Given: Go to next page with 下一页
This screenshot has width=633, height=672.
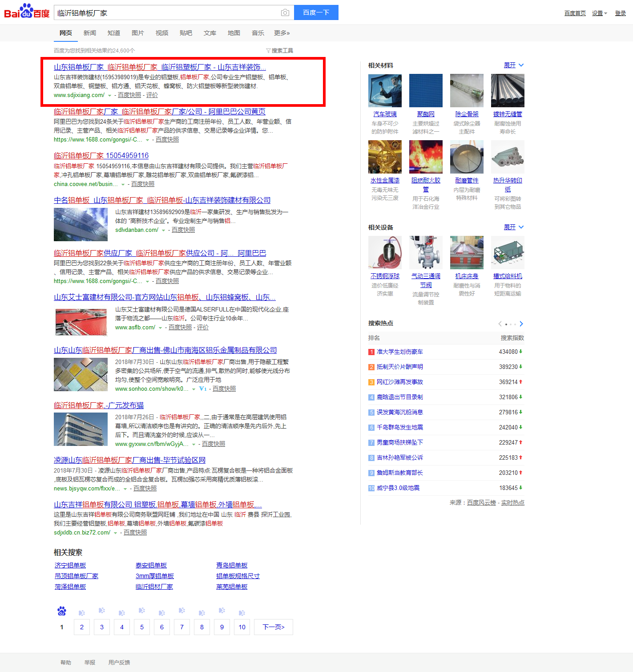Looking at the screenshot, I should point(273,627).
